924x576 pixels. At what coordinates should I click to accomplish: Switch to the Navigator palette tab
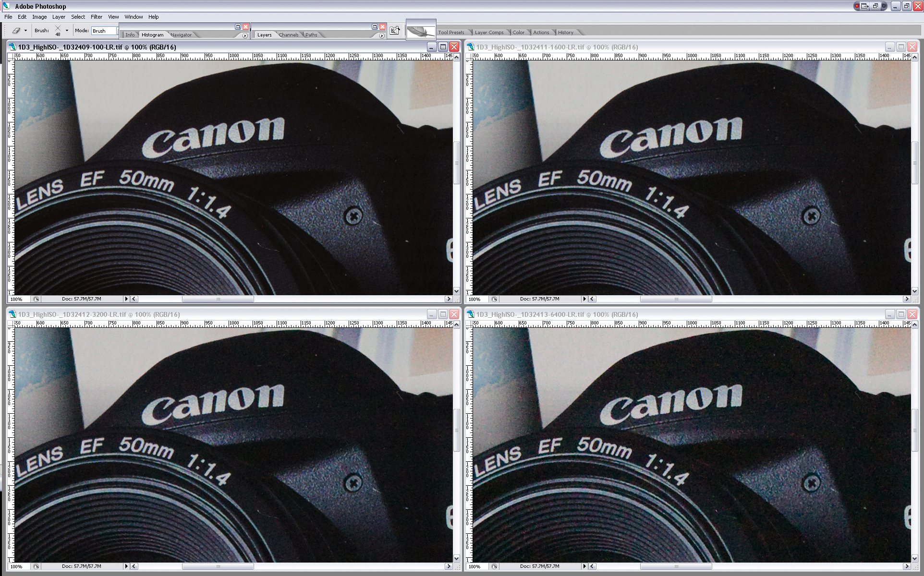click(x=181, y=35)
